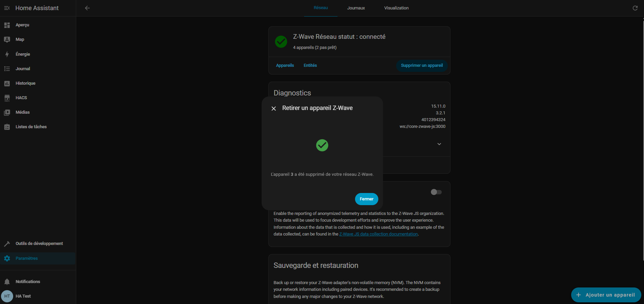Viewport: 644px width, 304px height.
Task: Click the Diagnostics heading
Action: pyautogui.click(x=292, y=93)
